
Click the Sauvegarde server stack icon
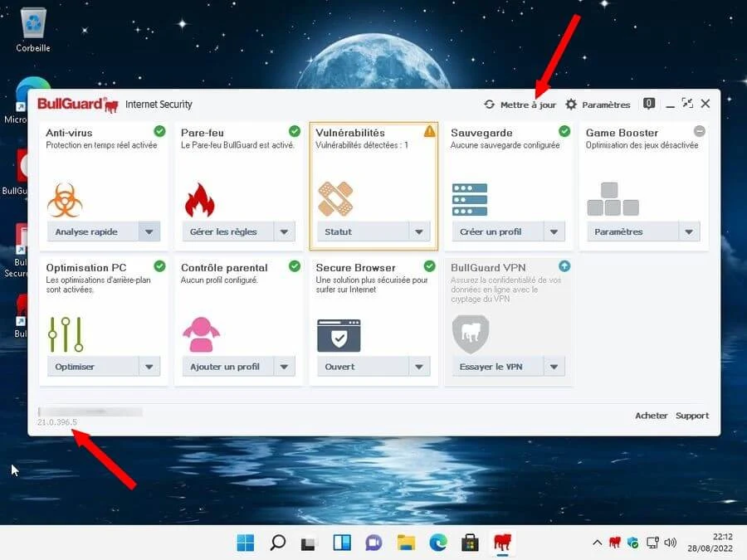pos(470,199)
